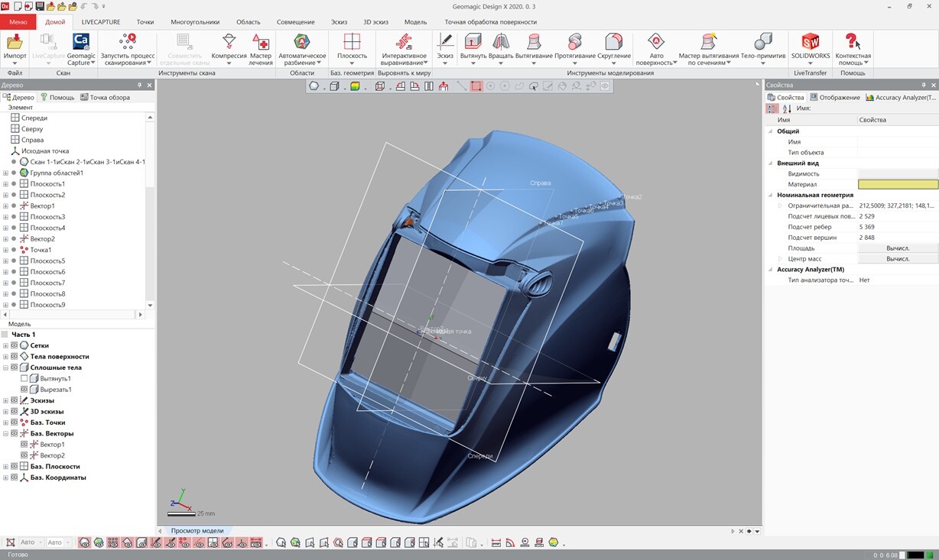Click the feature tree vertical scrollbar
This screenshot has height=560, width=939.
[150, 211]
